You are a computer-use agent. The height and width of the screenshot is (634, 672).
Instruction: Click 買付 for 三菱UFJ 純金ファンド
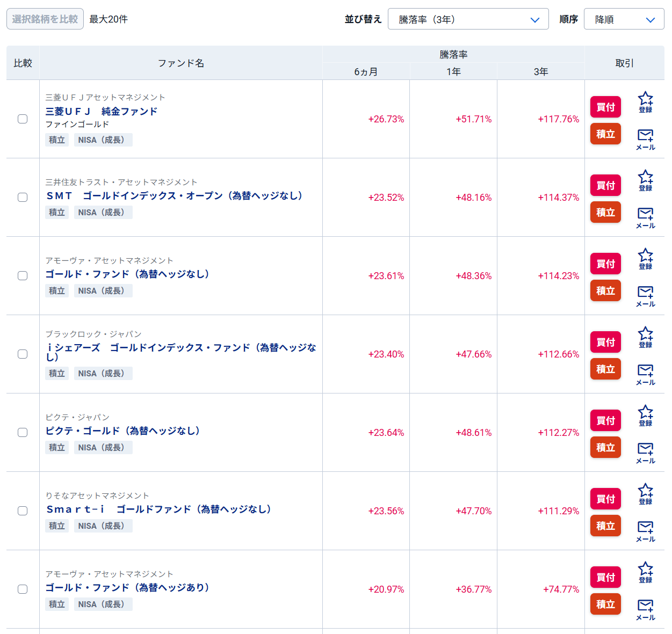[605, 107]
